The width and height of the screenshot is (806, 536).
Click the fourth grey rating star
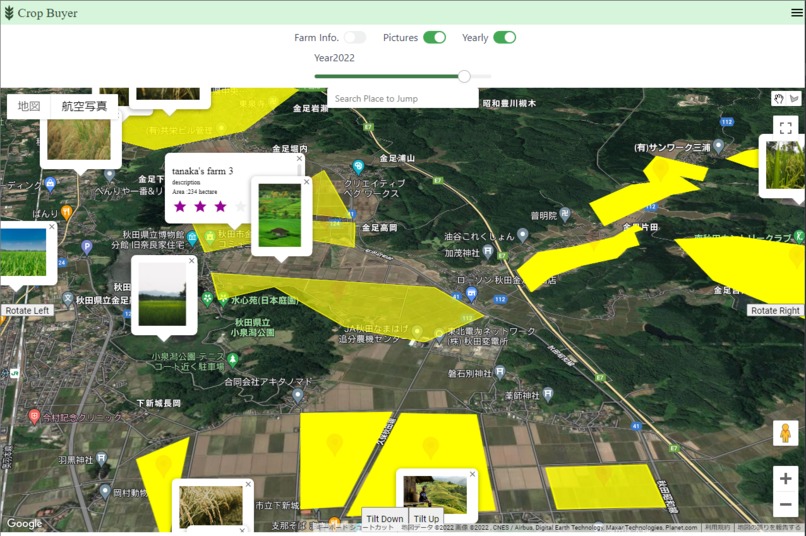pos(240,207)
